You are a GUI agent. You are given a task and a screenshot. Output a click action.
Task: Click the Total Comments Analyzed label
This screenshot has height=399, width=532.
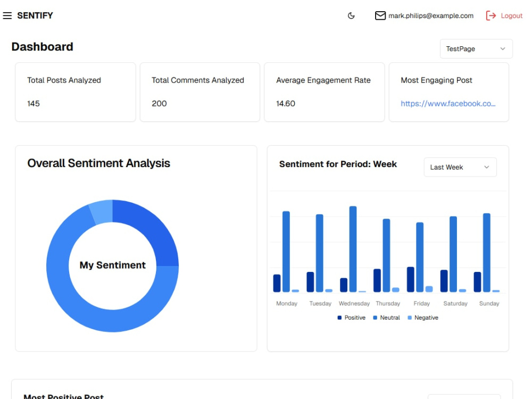click(x=198, y=80)
